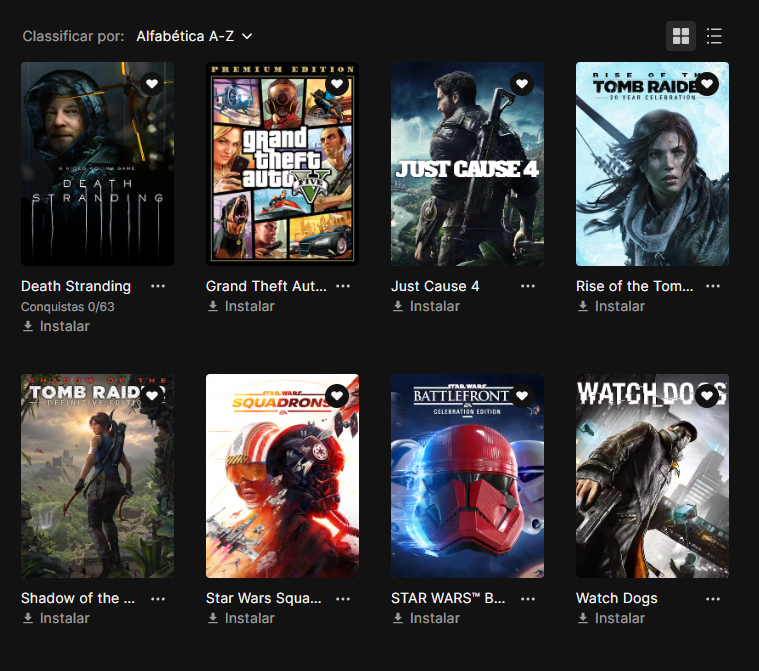Click Instalar under Just Cause 4
This screenshot has height=671, width=759.
426,306
